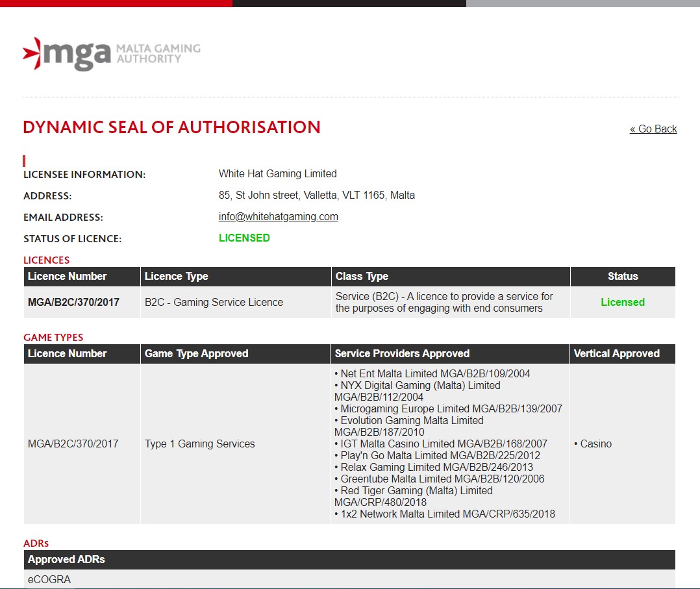Click the Greentube Malta Limited provider entry

[x=440, y=479]
